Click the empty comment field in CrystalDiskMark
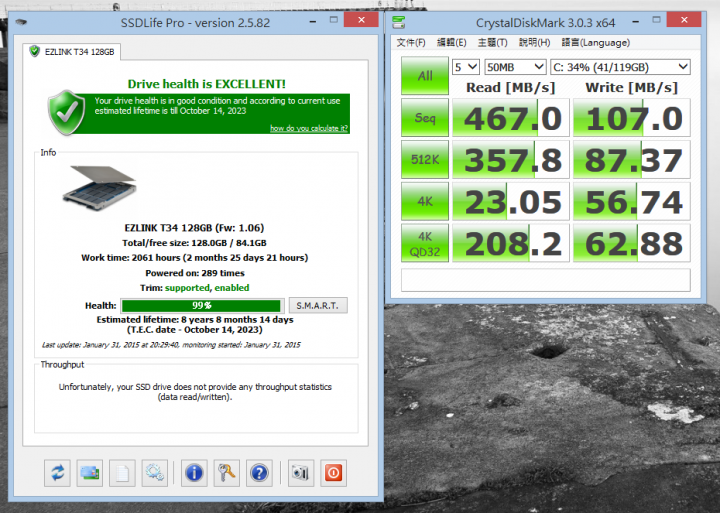Viewport: 720px width, 513px height. (546, 280)
